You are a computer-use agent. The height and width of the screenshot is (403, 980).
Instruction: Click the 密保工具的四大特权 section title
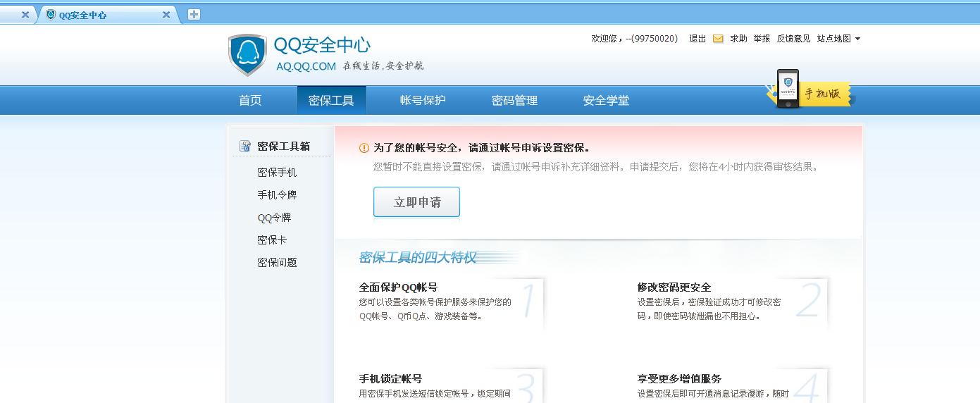418,257
